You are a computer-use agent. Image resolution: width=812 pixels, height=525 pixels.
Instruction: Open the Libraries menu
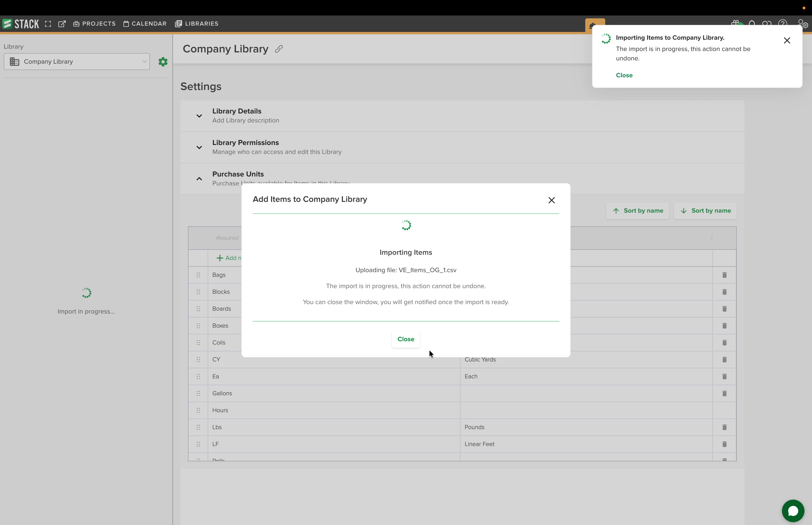(197, 24)
